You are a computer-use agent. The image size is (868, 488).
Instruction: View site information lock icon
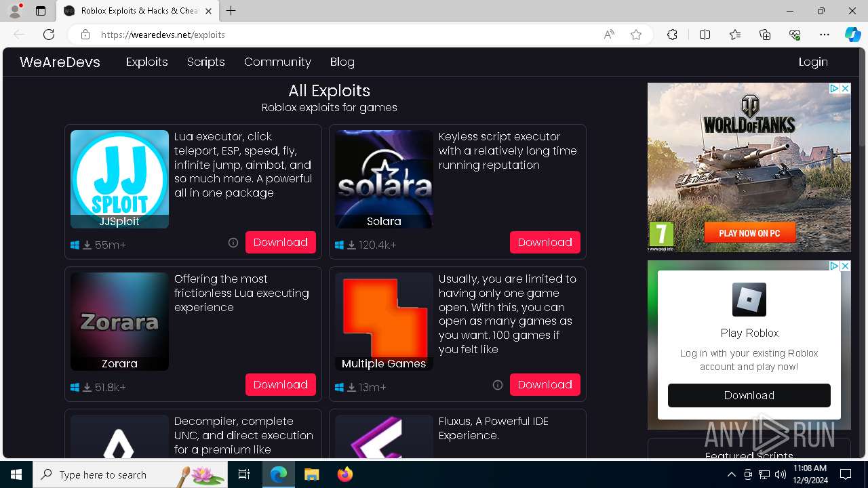(x=85, y=35)
